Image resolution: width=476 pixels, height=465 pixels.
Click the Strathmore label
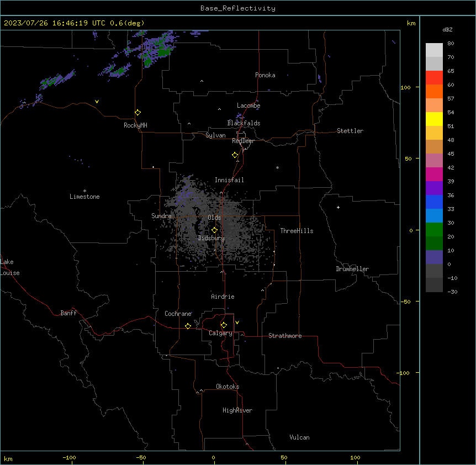tap(285, 336)
